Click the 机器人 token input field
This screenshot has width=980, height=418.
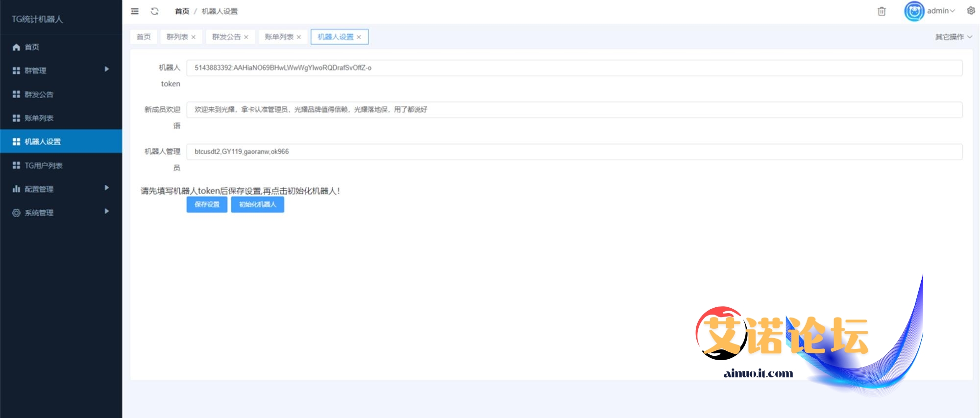[x=574, y=68]
